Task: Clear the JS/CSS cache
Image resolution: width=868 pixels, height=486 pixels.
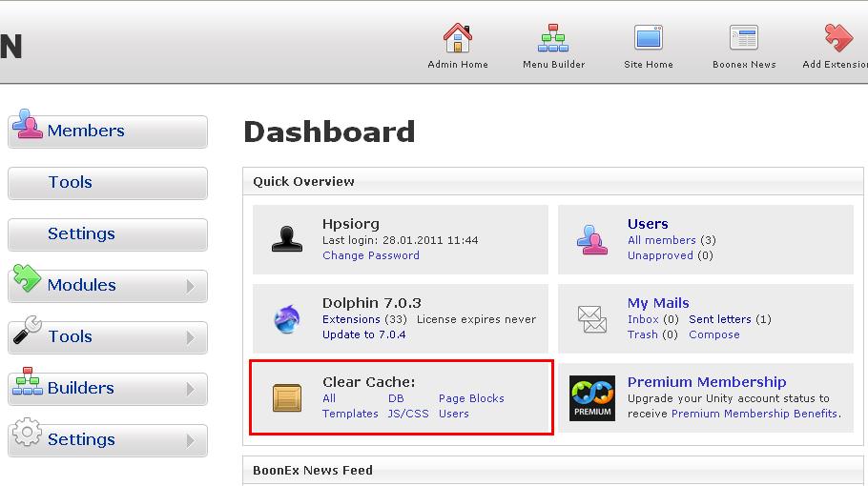Action: (x=408, y=414)
